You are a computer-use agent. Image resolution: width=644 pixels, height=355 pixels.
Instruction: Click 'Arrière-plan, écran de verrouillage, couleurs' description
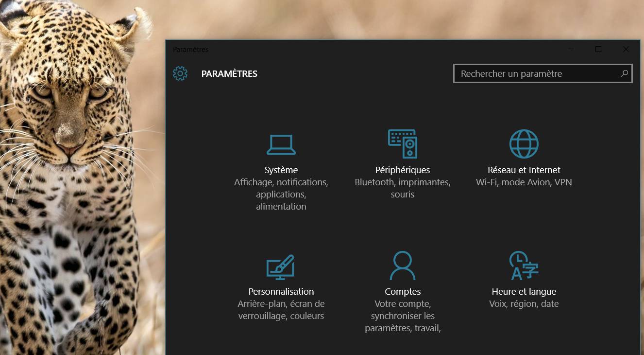coord(281,310)
